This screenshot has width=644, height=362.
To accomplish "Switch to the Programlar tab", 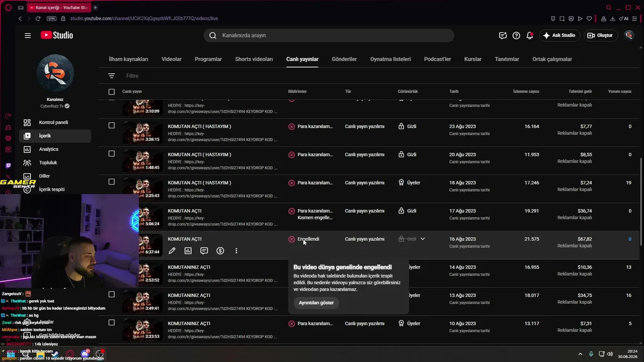I will point(208,59).
